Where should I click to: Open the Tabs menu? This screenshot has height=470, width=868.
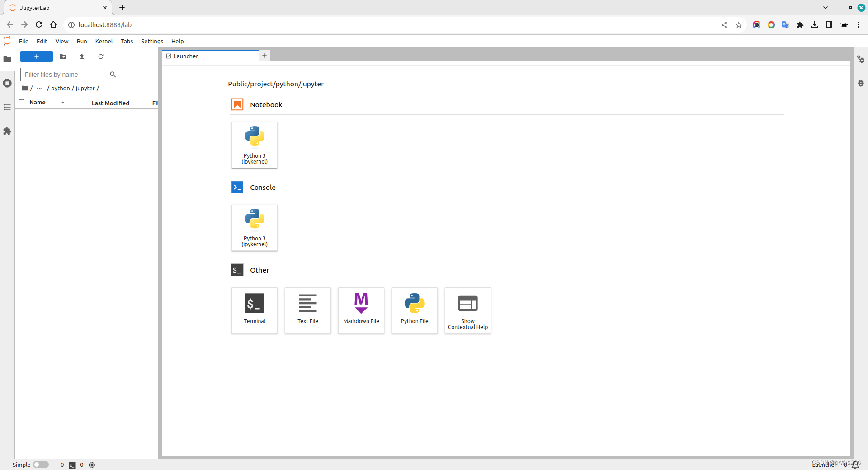127,41
